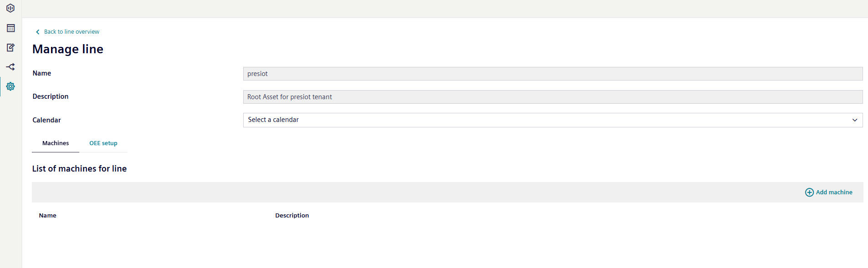Click the Add machine label
The width and height of the screenshot is (868, 268).
click(x=834, y=192)
